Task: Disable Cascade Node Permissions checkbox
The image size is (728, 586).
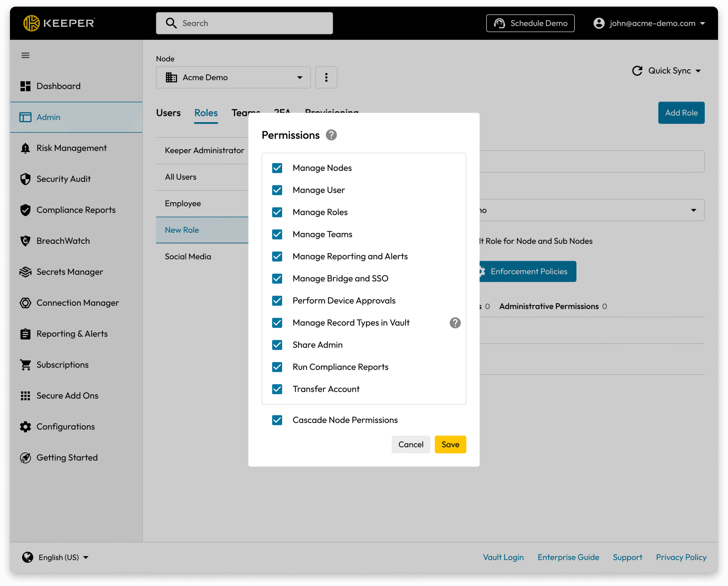Action: [x=277, y=420]
